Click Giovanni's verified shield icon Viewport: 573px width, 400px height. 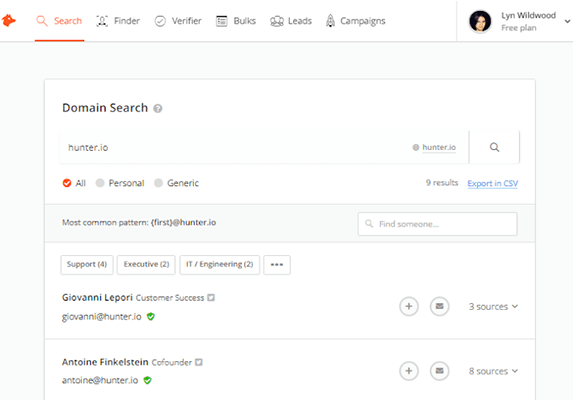tap(151, 316)
